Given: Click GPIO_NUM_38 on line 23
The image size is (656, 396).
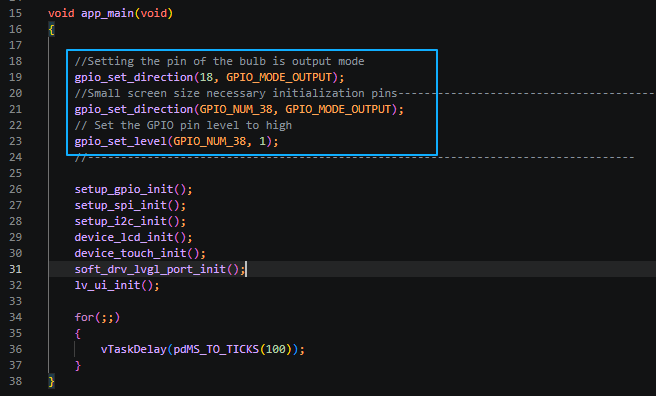Looking at the screenshot, I should tap(210, 141).
